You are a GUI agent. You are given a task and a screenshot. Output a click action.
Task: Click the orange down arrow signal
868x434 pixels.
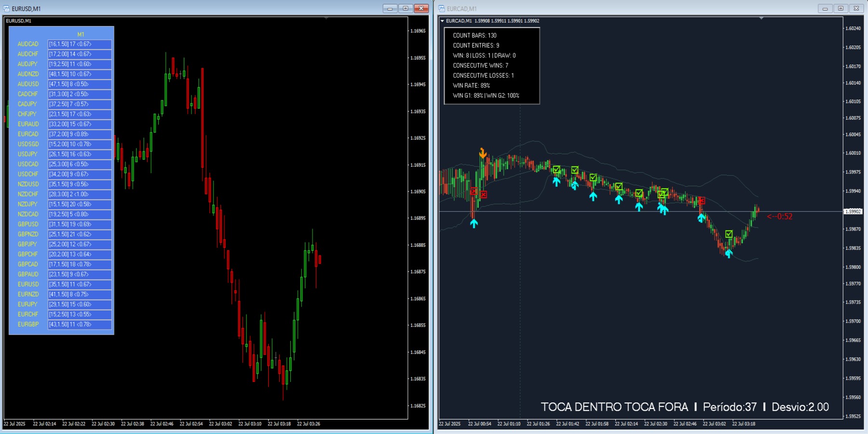coord(483,153)
